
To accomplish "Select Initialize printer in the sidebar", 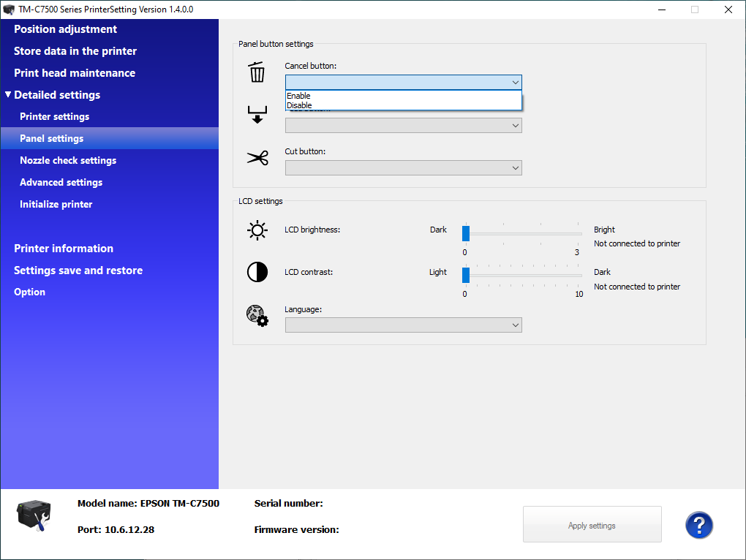I will tap(56, 205).
